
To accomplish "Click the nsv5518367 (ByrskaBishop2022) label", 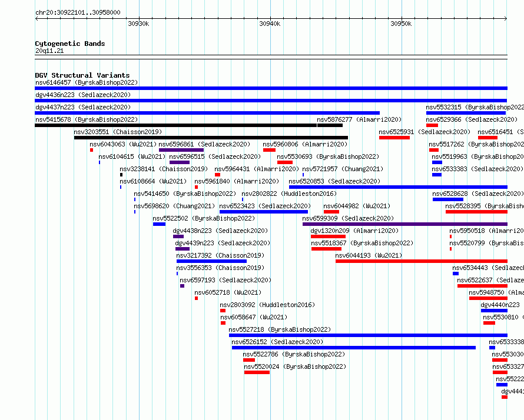I will (362, 243).
